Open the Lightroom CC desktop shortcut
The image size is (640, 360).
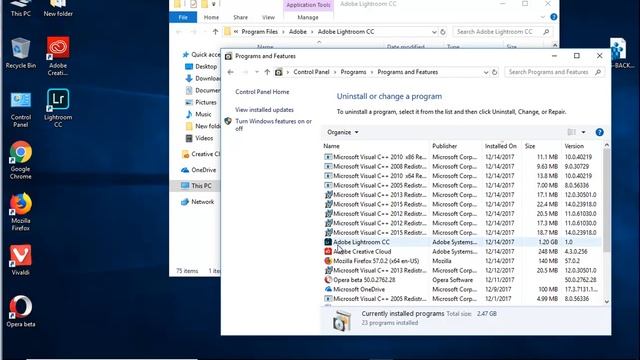[x=58, y=108]
